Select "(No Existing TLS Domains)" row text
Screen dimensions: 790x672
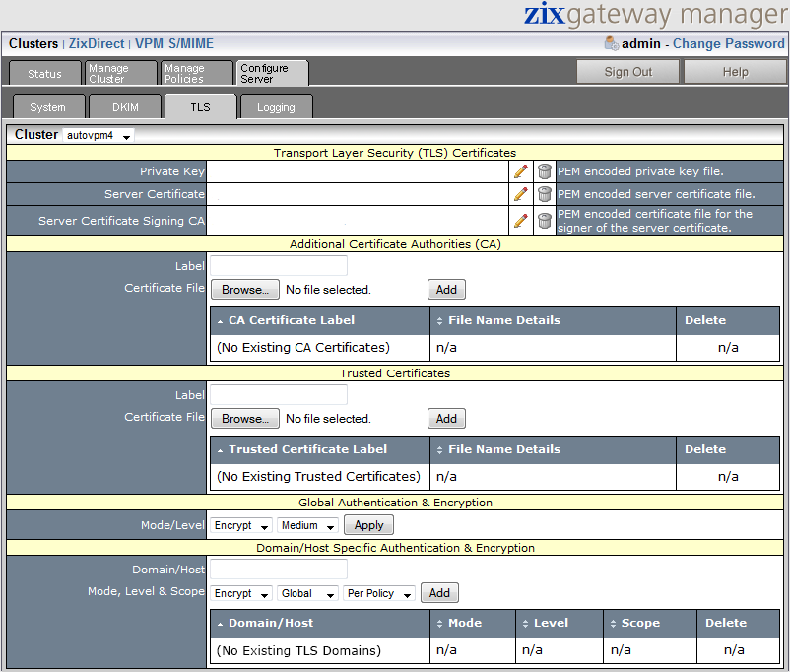[x=298, y=651]
